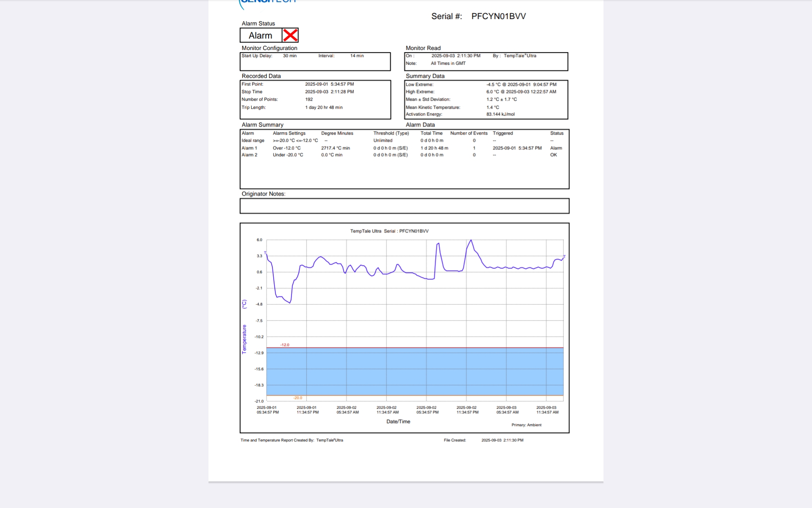This screenshot has width=812, height=508.
Task: Click the red X alarm icon
Action: click(x=290, y=35)
